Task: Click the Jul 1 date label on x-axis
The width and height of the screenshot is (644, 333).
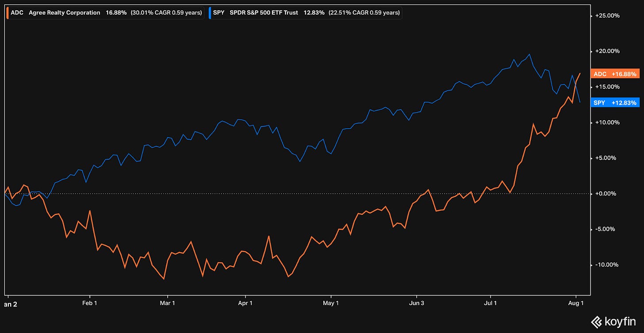Action: pyautogui.click(x=491, y=303)
